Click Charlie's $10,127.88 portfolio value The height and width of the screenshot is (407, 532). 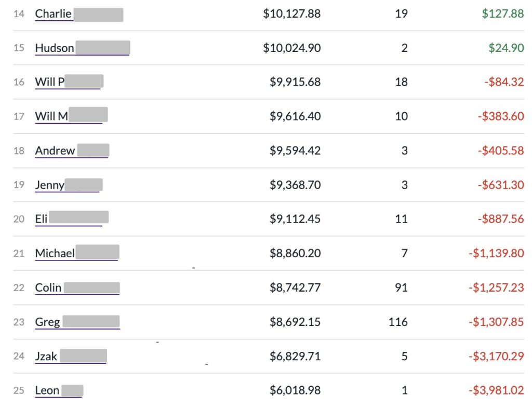click(x=291, y=14)
